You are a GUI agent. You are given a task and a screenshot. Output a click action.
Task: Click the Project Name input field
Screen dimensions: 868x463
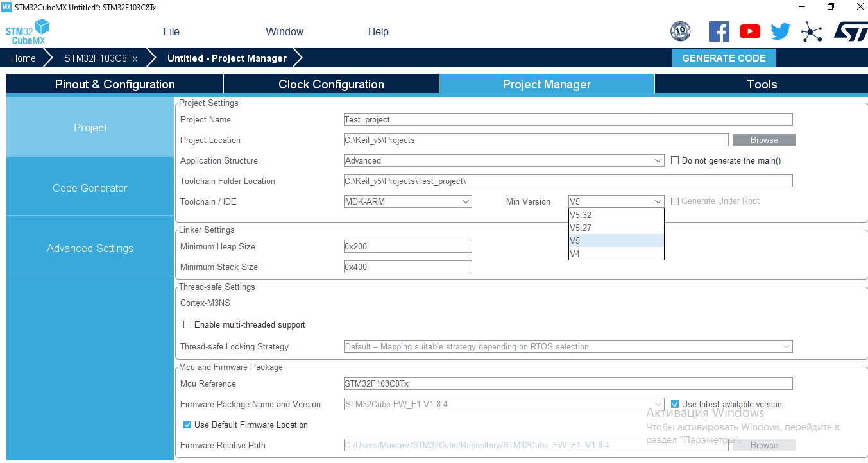coord(568,120)
